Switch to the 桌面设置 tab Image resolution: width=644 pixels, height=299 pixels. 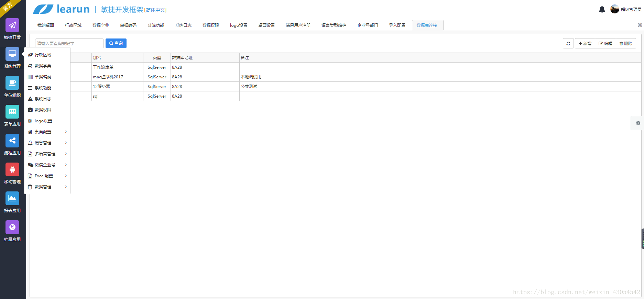[x=266, y=25]
